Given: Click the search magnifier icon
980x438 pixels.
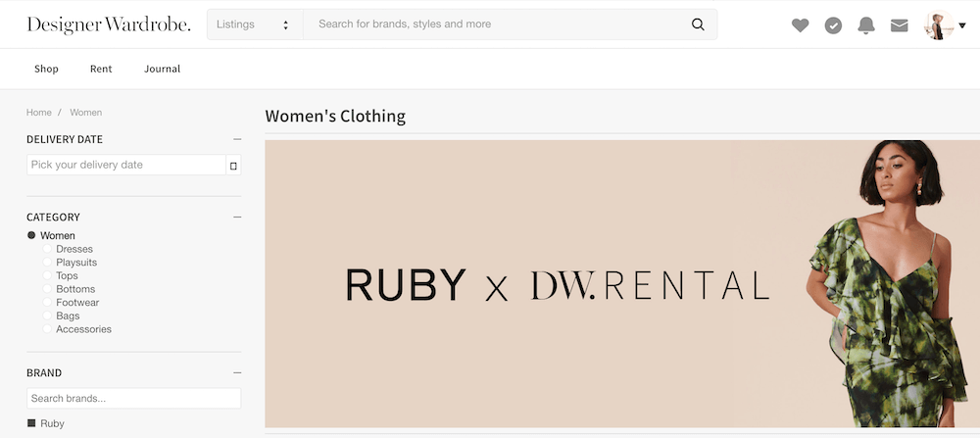Looking at the screenshot, I should point(698,24).
